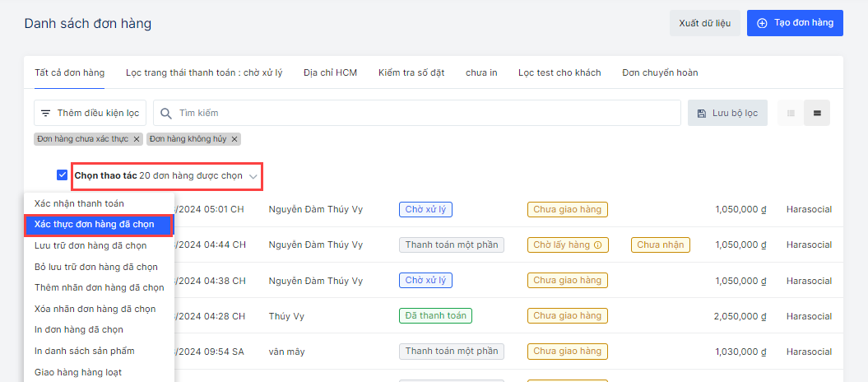868x382 pixels.
Task: Click Chưa giao hàng badge on 05:01 CH row
Action: pos(568,209)
